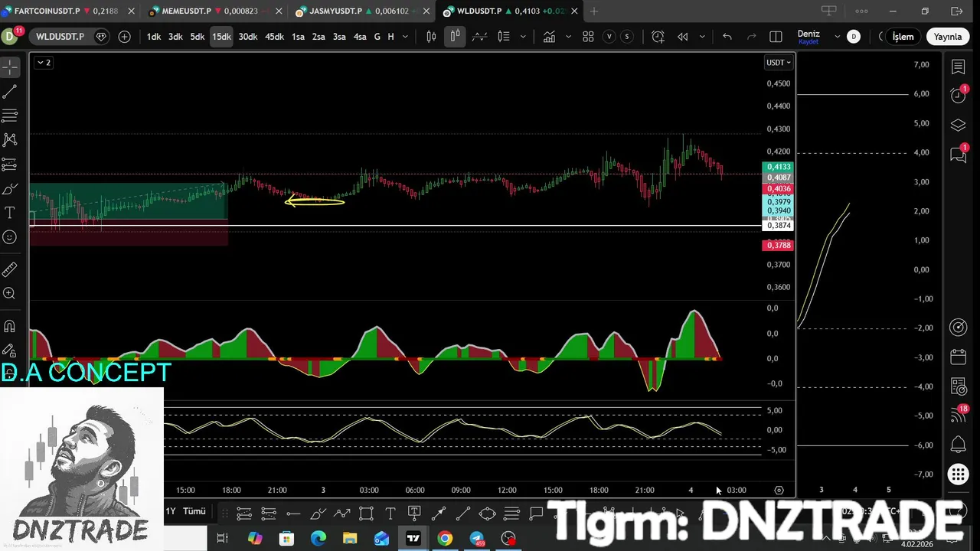Open WLDUSDT.P symbol search
980x551 pixels.
[60, 37]
